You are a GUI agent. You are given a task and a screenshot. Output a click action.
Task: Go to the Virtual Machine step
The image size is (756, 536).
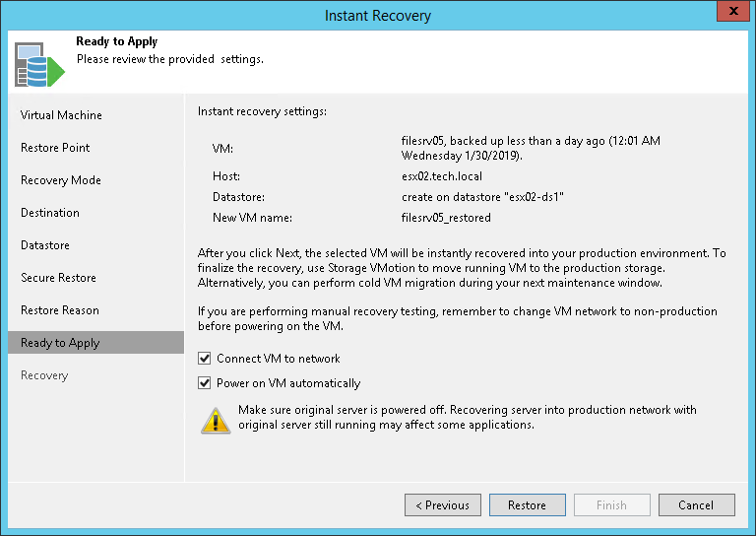61,115
